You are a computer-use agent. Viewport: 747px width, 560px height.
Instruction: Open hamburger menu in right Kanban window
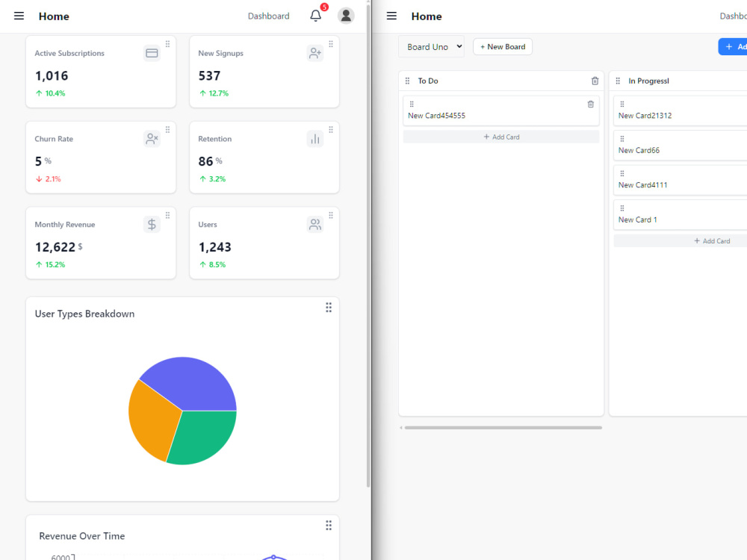[391, 16]
